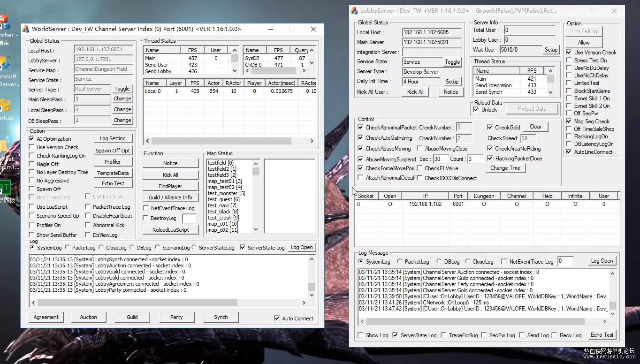This screenshot has width=640, height=364.
Task: Click Echo Test in WorldServer
Action: (x=113, y=183)
